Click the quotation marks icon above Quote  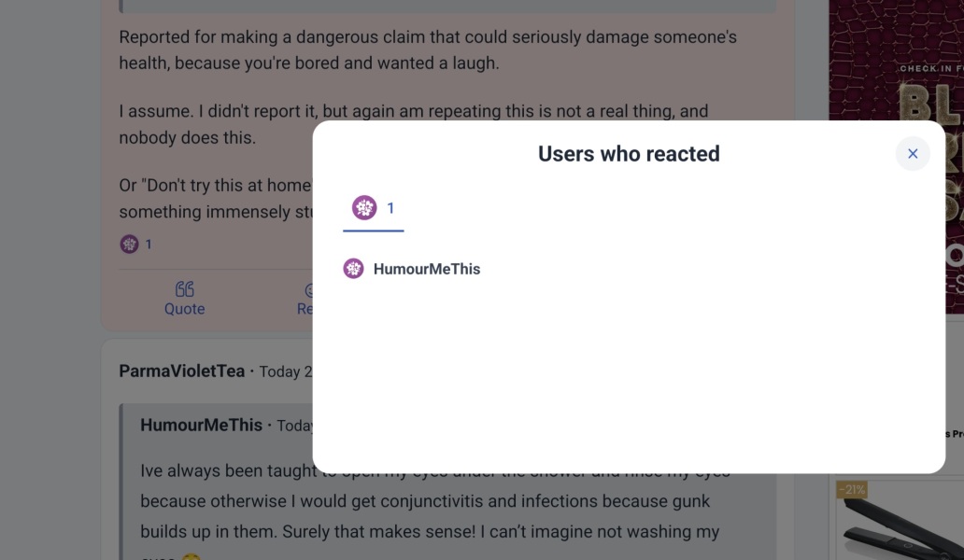point(185,289)
